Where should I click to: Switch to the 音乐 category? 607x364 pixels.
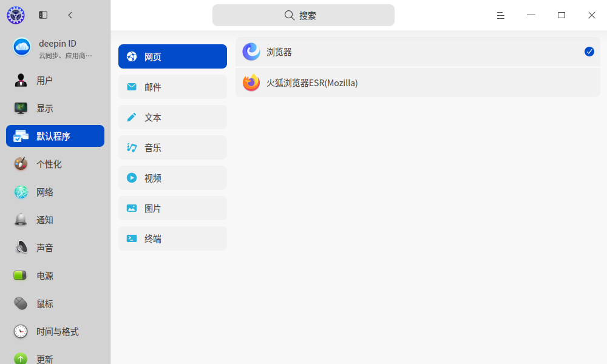pyautogui.click(x=172, y=147)
